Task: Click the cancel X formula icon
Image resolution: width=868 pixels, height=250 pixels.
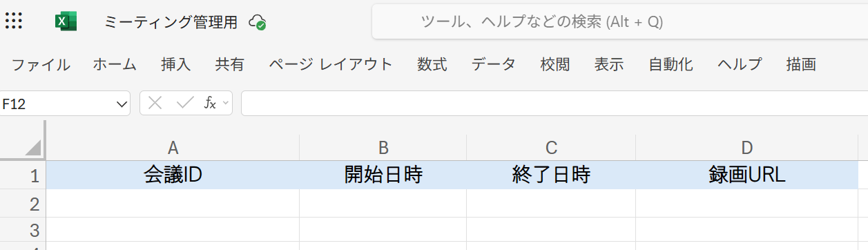Action: coord(155,104)
